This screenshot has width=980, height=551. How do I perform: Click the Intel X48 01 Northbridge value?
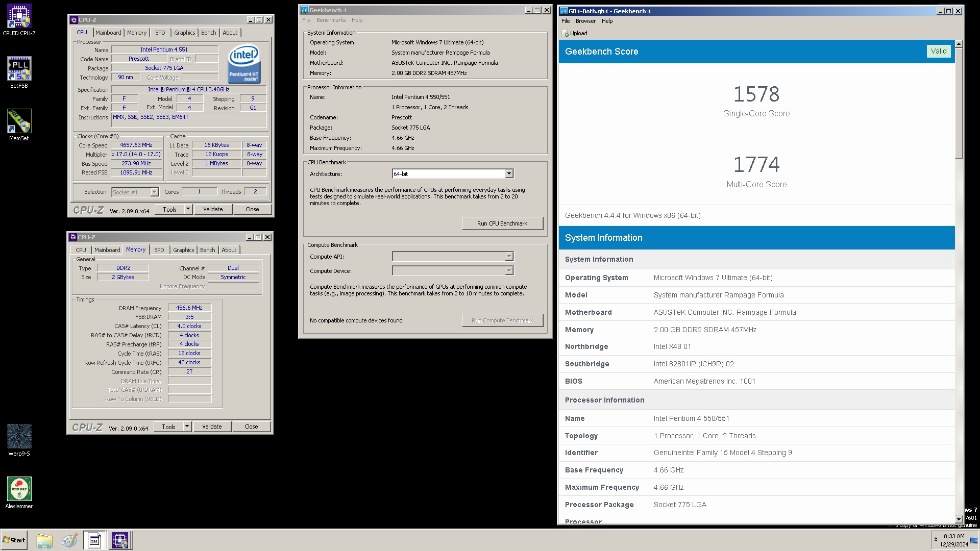click(672, 346)
